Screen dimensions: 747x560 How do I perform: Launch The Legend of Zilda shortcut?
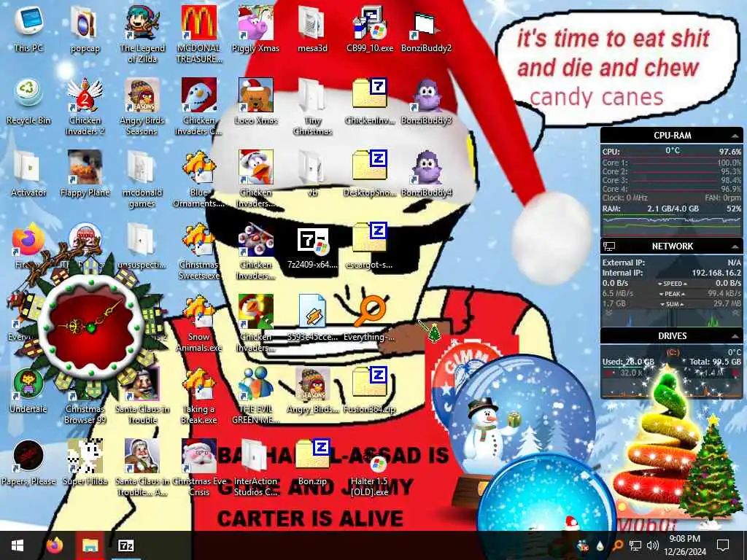click(142, 34)
